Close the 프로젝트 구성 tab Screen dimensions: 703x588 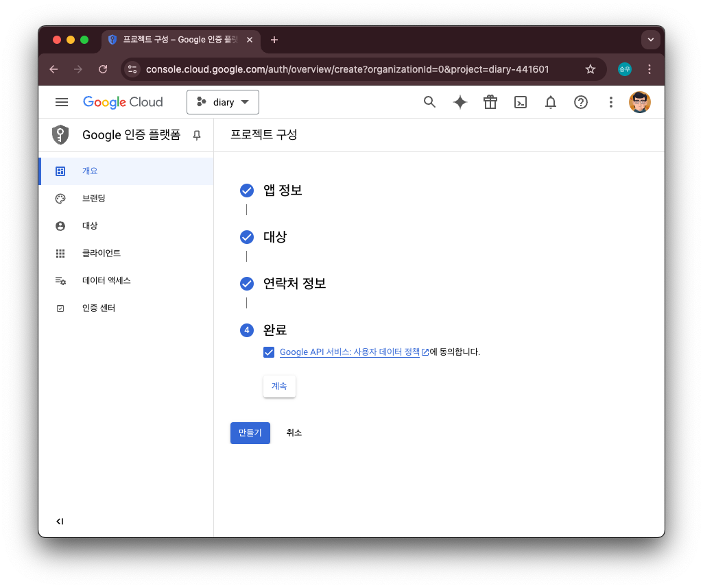point(250,40)
